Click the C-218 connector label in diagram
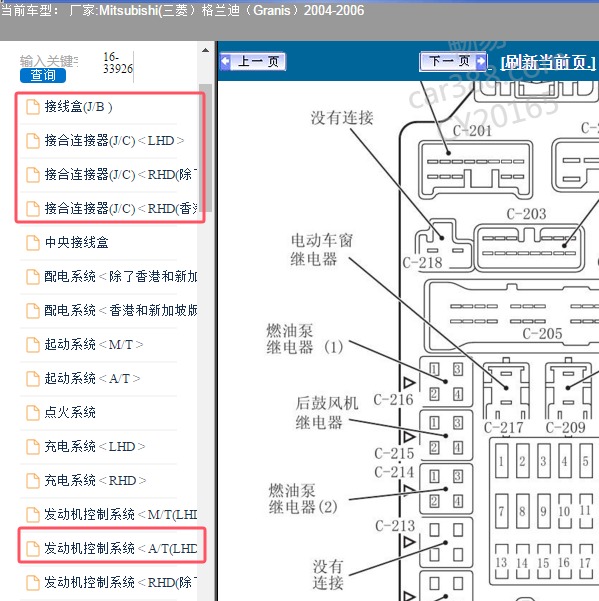599x601 pixels. click(x=422, y=263)
